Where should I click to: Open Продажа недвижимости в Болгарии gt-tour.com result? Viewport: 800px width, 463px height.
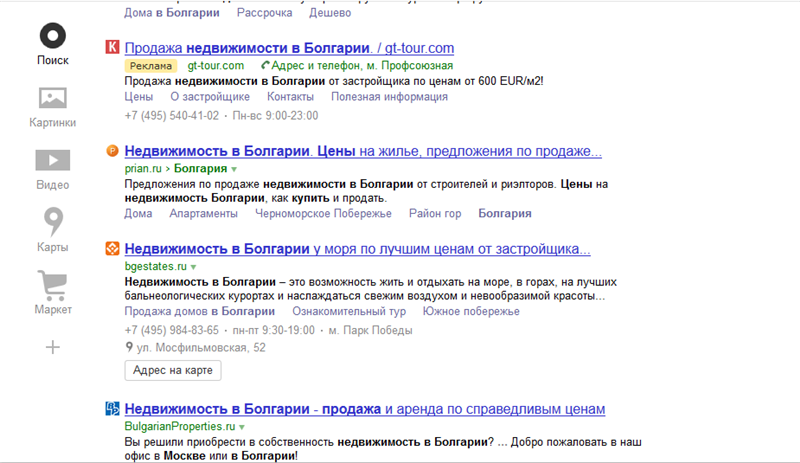[x=289, y=48]
